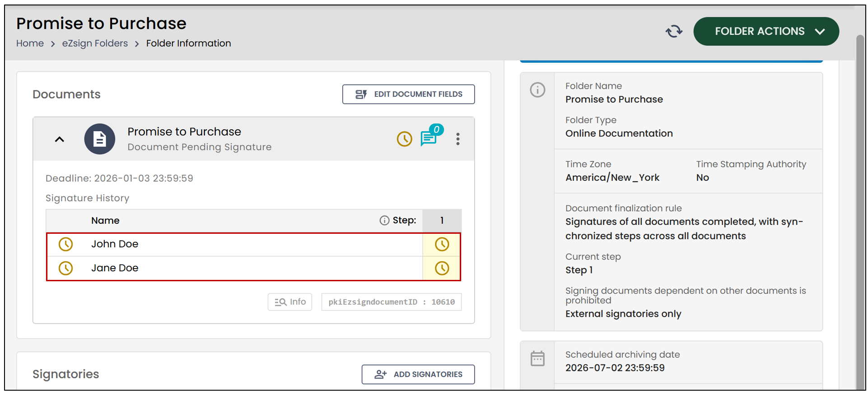The height and width of the screenshot is (397, 868).
Task: Click the Info button
Action: click(289, 302)
